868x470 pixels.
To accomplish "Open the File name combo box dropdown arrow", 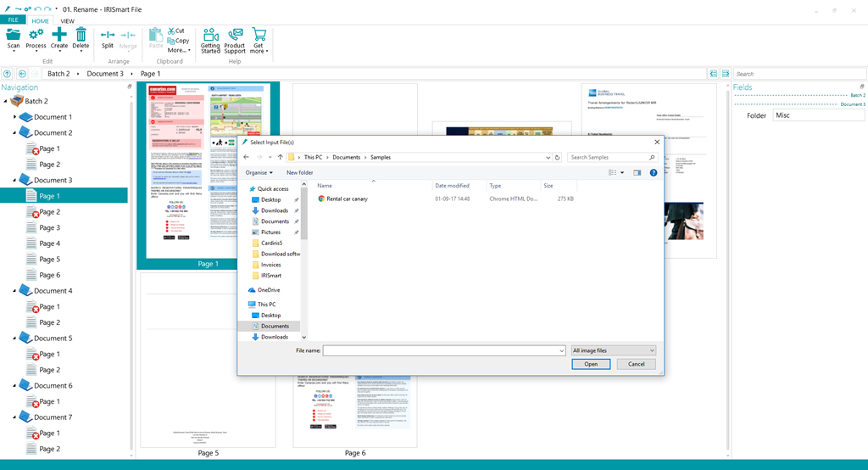I will (561, 350).
